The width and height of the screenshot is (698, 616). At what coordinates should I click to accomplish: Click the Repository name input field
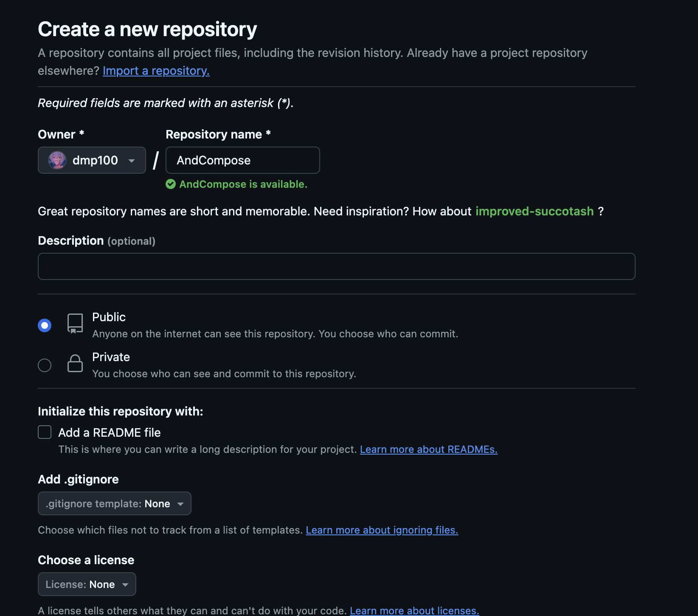(x=242, y=160)
